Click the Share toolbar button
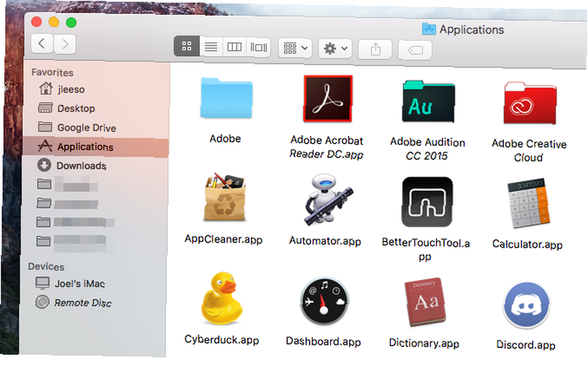Screen dimensions: 588x366 pyautogui.click(x=375, y=49)
